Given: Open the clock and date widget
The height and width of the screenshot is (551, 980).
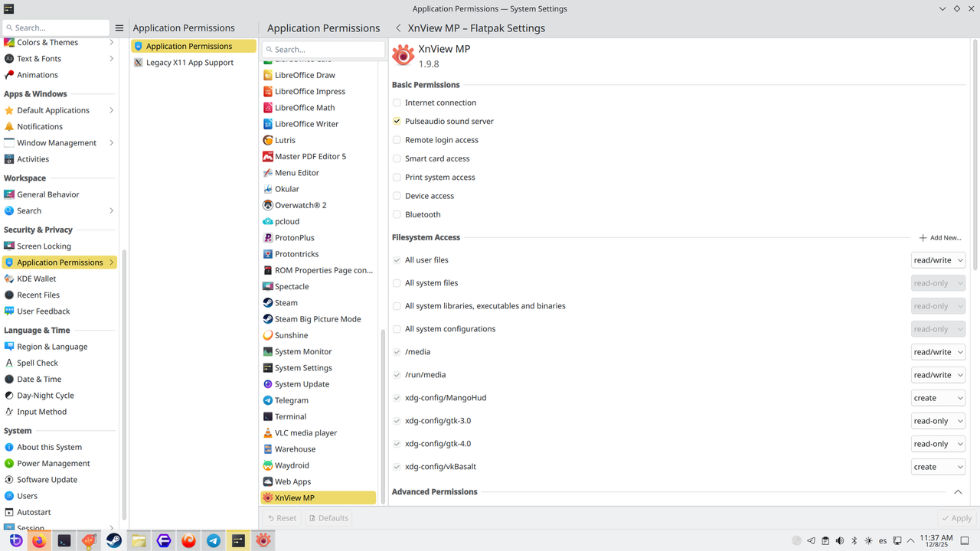Looking at the screenshot, I should tap(936, 541).
